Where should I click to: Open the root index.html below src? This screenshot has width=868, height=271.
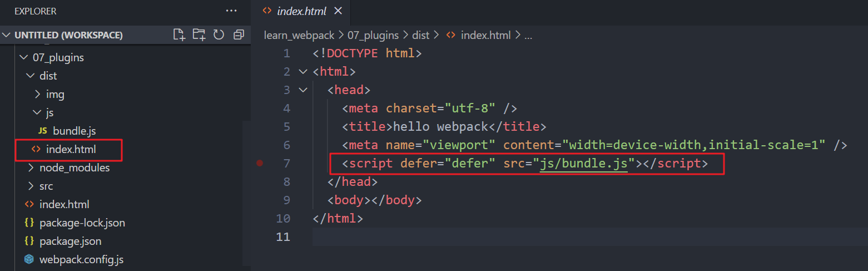(65, 204)
